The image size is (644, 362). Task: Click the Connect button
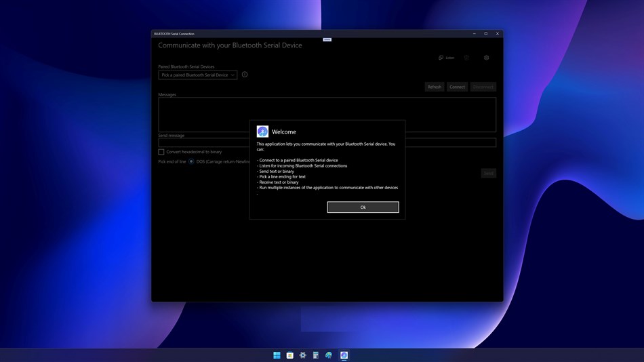(x=457, y=87)
